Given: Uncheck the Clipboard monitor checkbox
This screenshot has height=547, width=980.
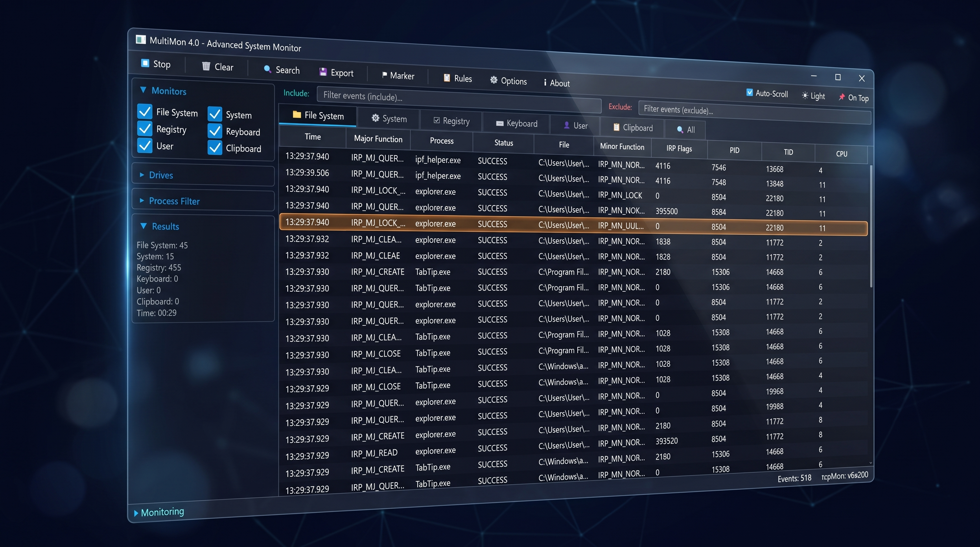Looking at the screenshot, I should 215,147.
